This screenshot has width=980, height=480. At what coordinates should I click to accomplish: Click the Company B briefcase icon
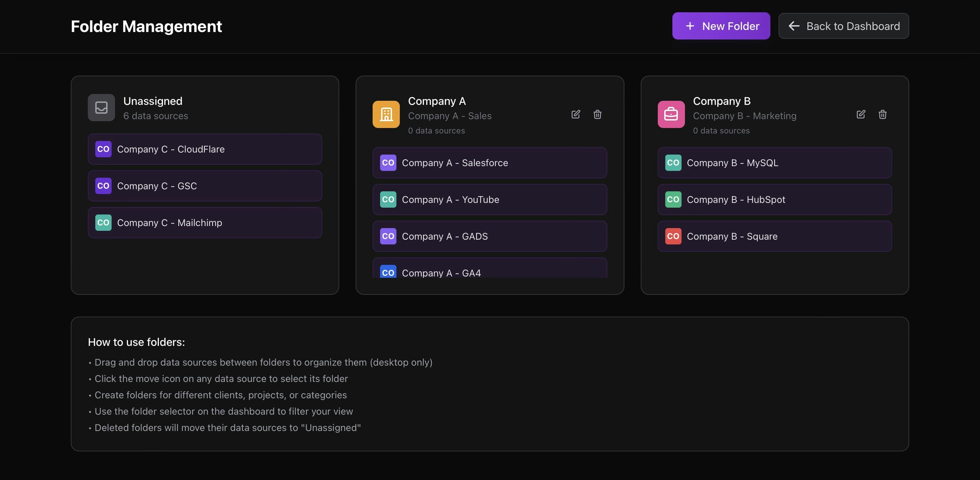pyautogui.click(x=671, y=114)
